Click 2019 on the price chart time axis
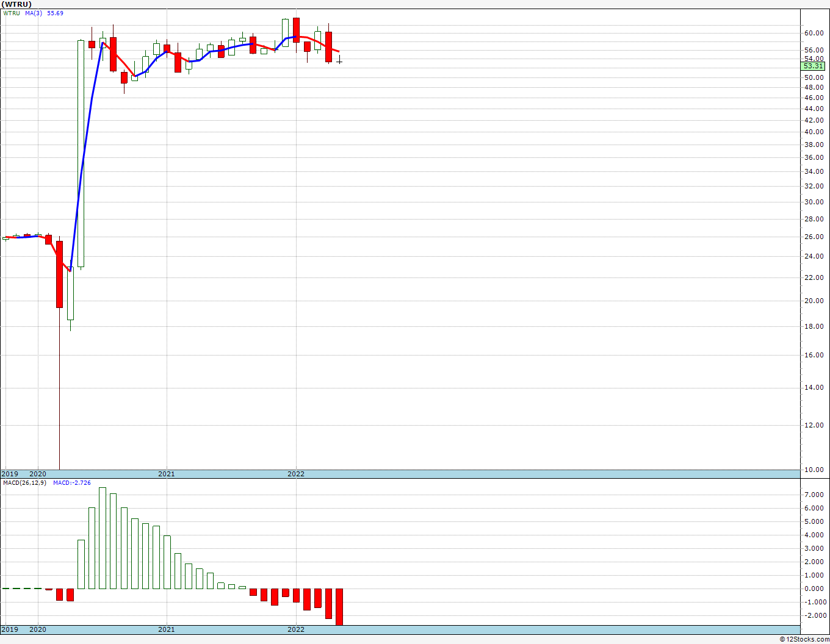Screen dimensions: 830x644 pos(9,474)
